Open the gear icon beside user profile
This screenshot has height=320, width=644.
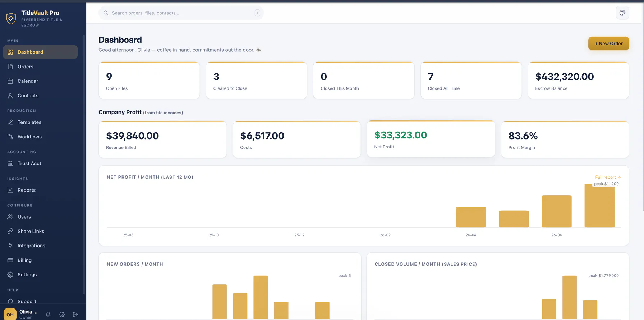tap(62, 315)
